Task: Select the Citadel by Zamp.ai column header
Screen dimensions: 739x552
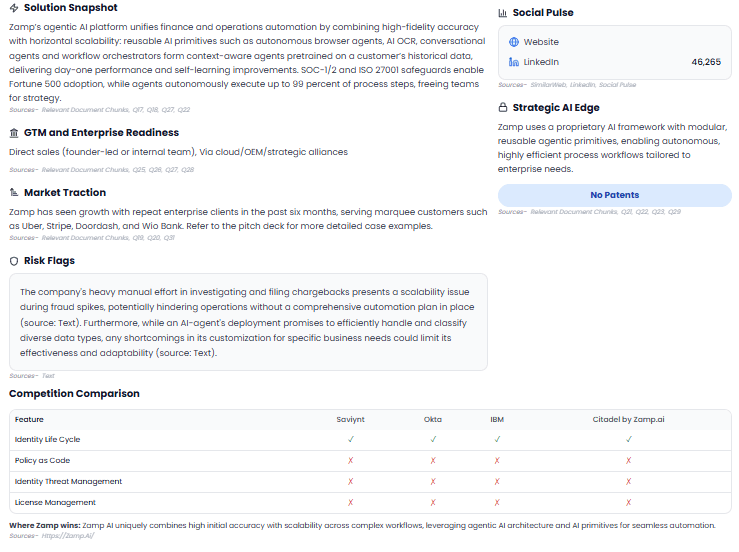Action: click(628, 419)
